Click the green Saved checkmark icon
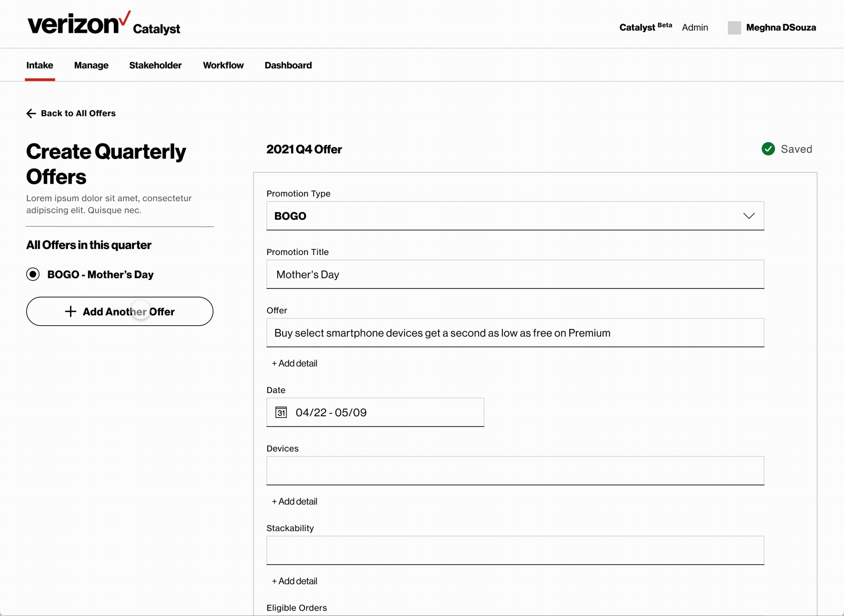 768,149
